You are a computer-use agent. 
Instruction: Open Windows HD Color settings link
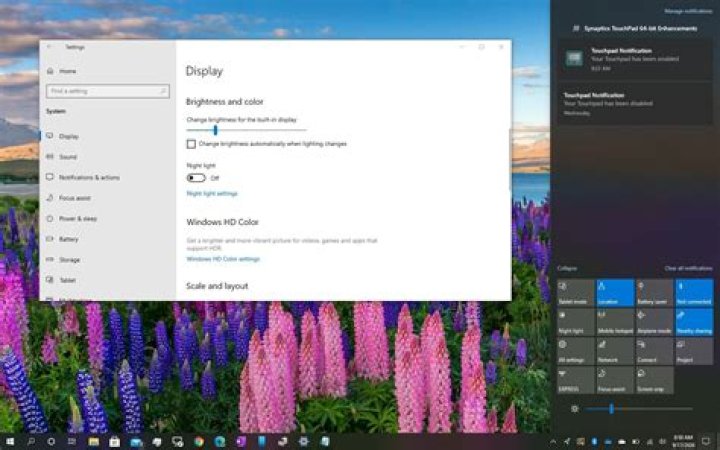tap(223, 259)
